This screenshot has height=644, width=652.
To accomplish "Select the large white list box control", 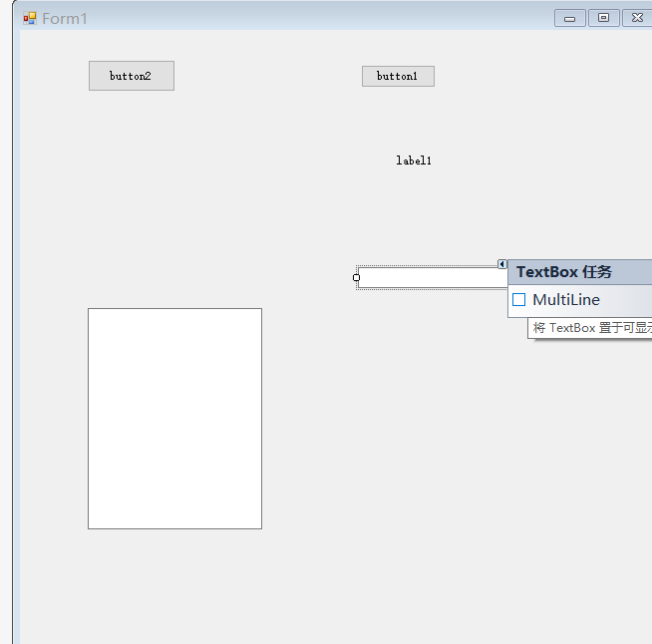I will pos(174,419).
